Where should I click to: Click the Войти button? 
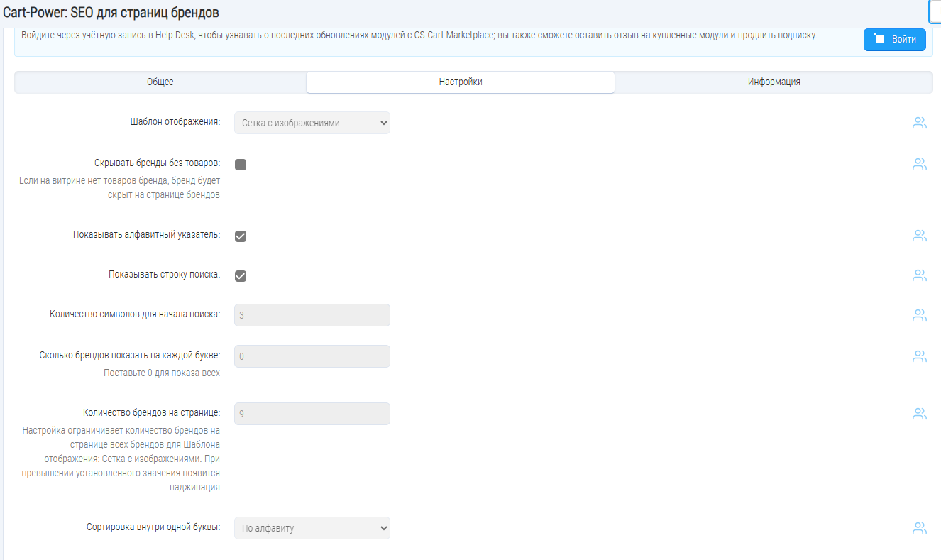895,40
